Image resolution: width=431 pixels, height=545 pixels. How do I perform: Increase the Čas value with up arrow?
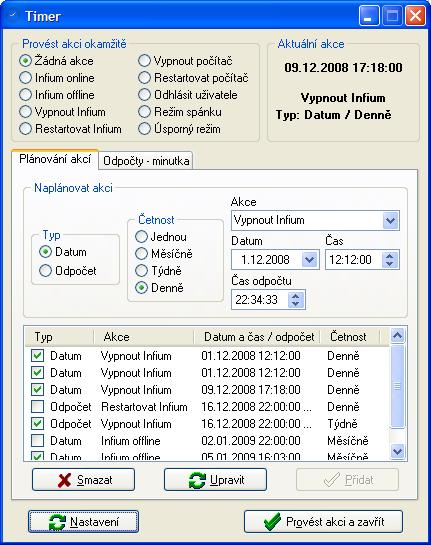pyautogui.click(x=390, y=256)
